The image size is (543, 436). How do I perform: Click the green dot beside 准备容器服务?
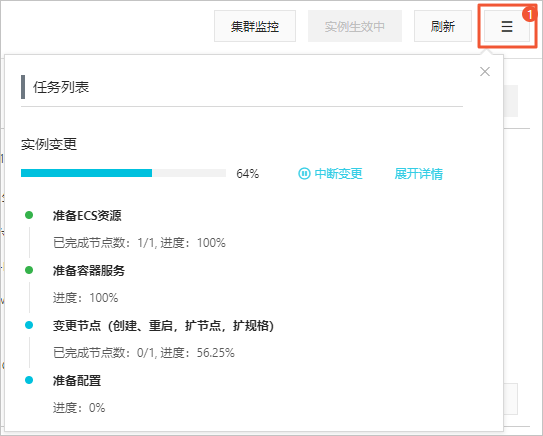click(29, 270)
